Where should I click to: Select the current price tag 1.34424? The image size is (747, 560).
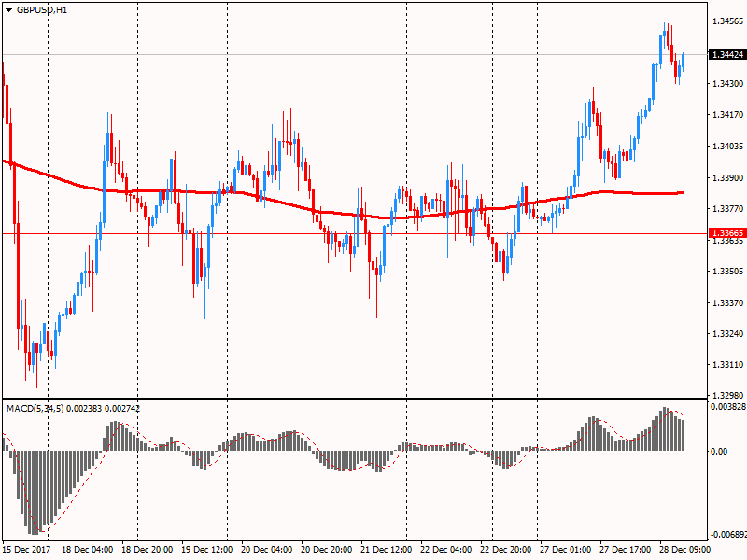click(726, 55)
